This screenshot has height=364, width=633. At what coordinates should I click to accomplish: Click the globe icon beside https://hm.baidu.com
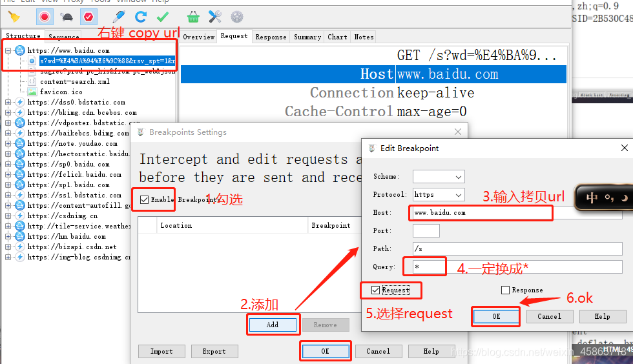20,236
